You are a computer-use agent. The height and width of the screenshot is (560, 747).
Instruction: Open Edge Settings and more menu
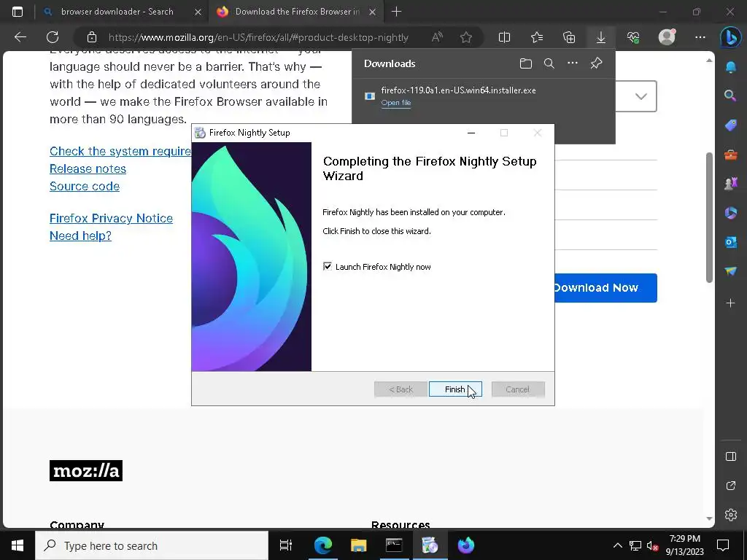pos(700,37)
